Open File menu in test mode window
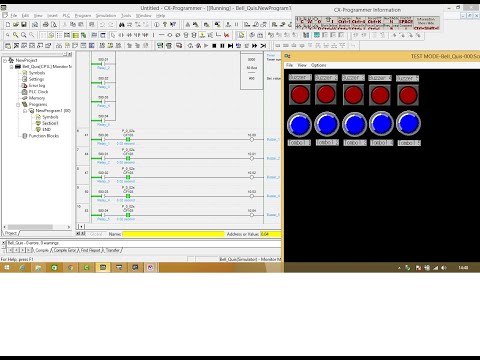The height and width of the screenshot is (360, 480). [289, 65]
